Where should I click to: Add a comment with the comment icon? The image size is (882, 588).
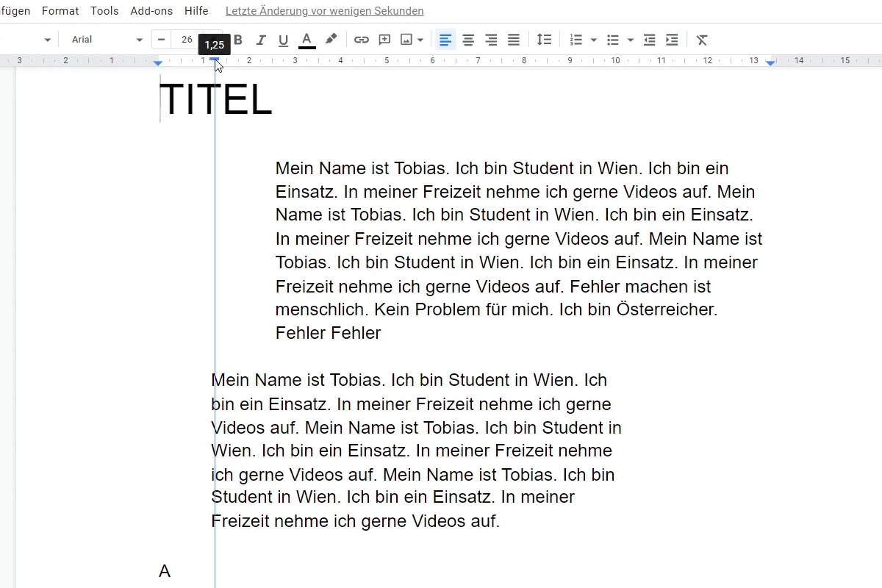coord(384,40)
